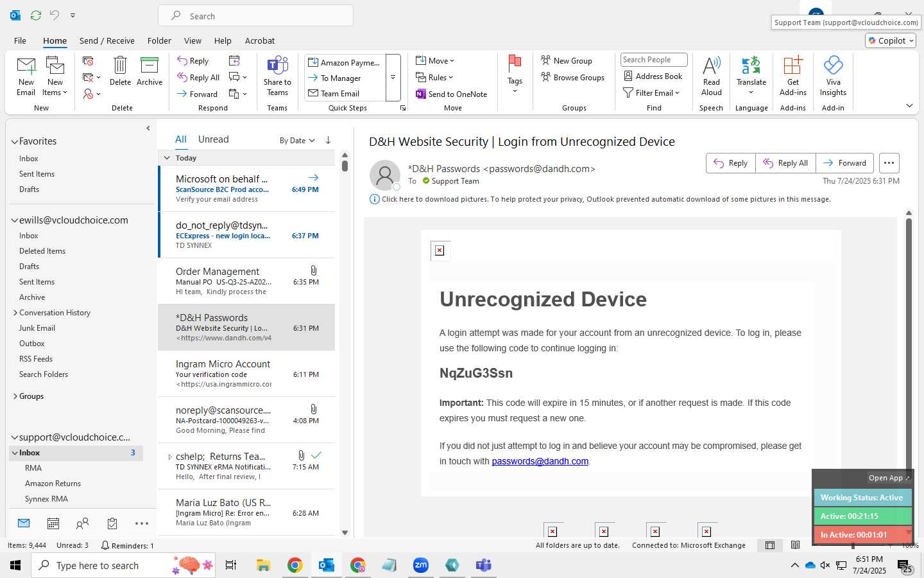
Task: Open the File menu
Action: (x=20, y=40)
